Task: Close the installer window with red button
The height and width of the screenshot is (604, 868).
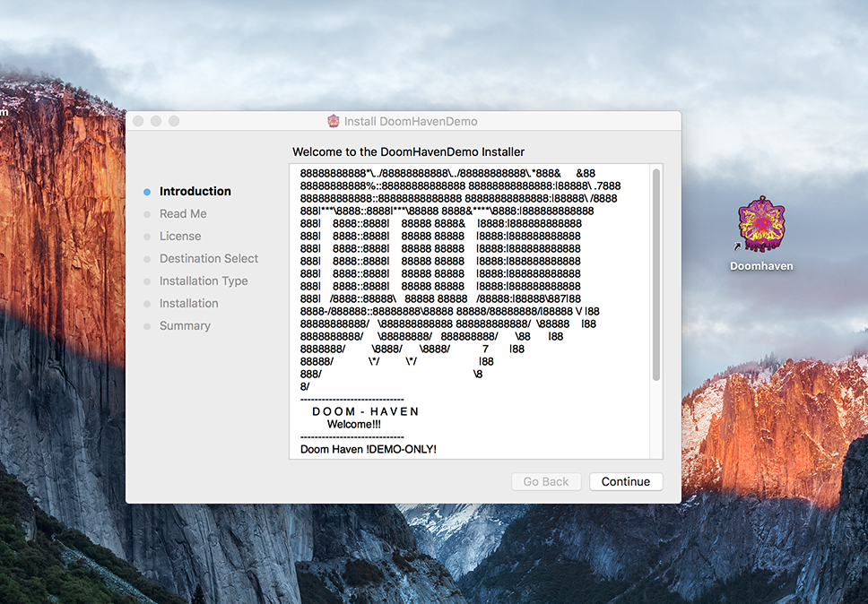Action: tap(138, 121)
